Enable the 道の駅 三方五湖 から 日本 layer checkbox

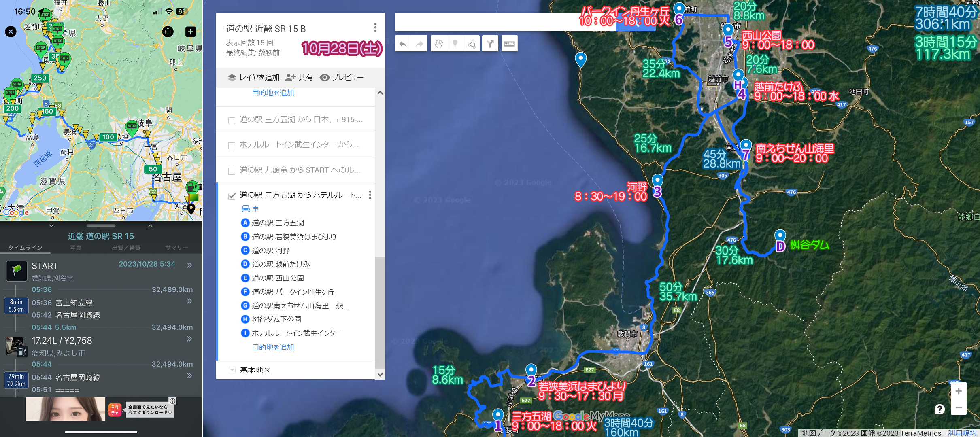click(232, 121)
